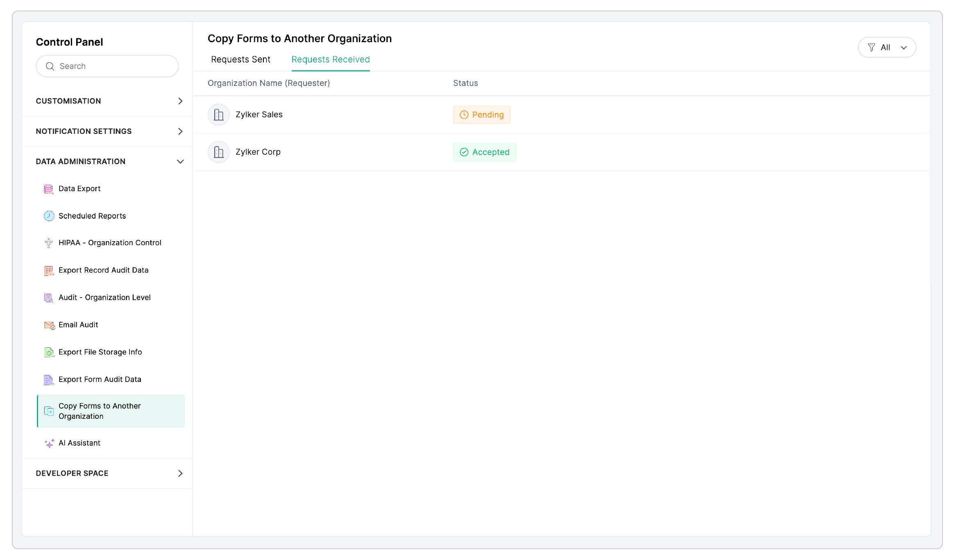955x560 pixels.
Task: Select the Data Export icon
Action: [48, 189]
